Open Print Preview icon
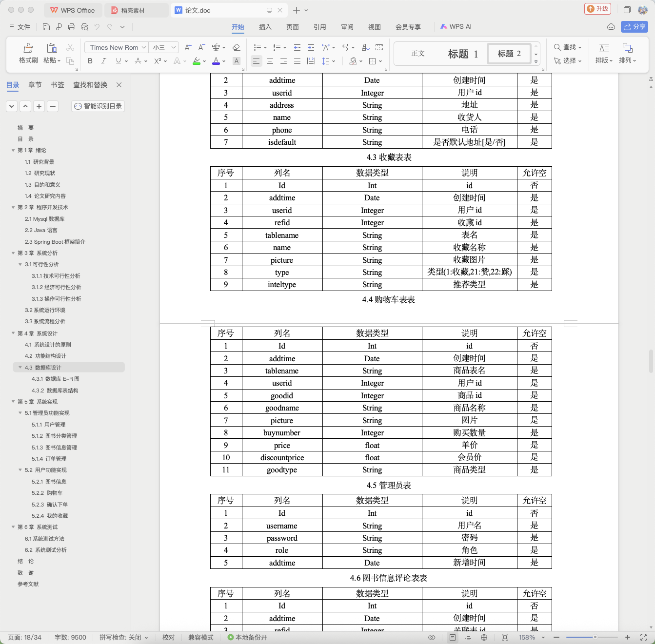The image size is (655, 644). pos(84,27)
